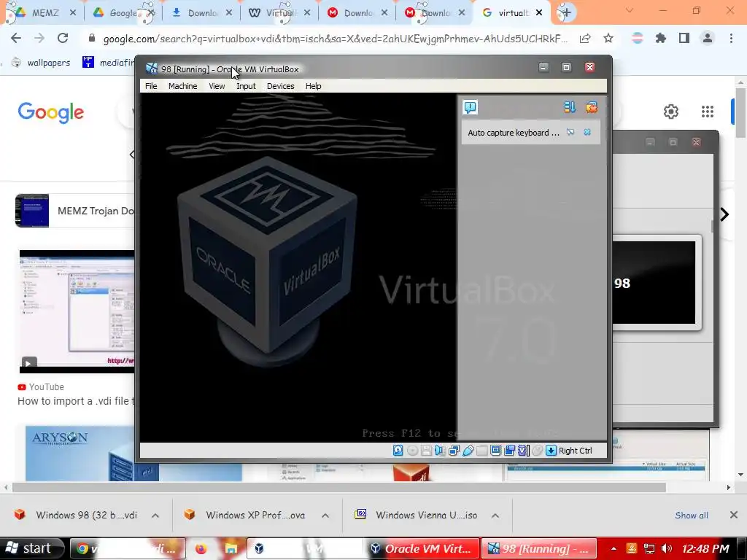Open a new Chrome tab
This screenshot has width=747, height=560.
[x=566, y=13]
